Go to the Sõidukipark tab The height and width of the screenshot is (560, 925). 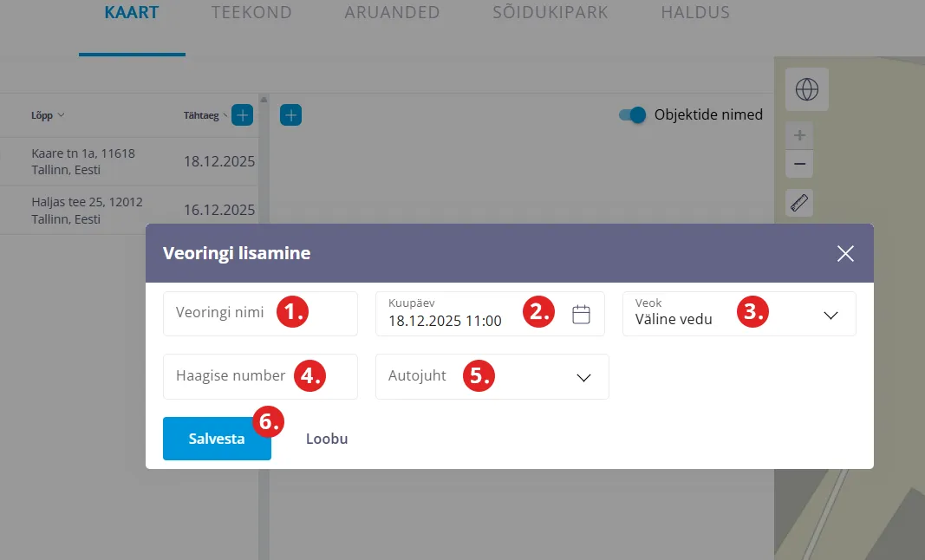(x=550, y=13)
